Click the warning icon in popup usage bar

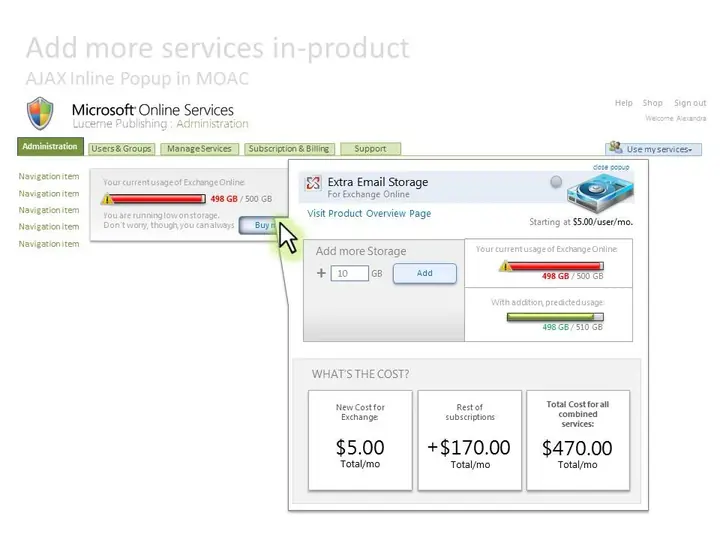(x=506, y=265)
